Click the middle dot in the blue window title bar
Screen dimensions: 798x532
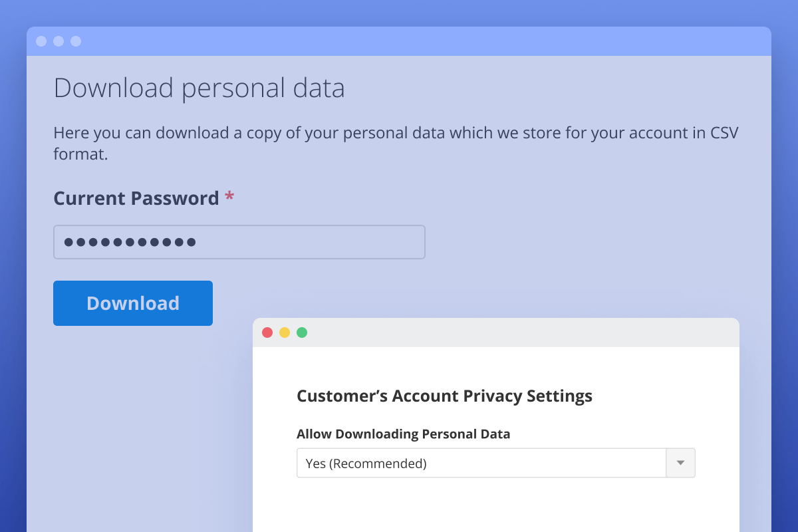59,41
